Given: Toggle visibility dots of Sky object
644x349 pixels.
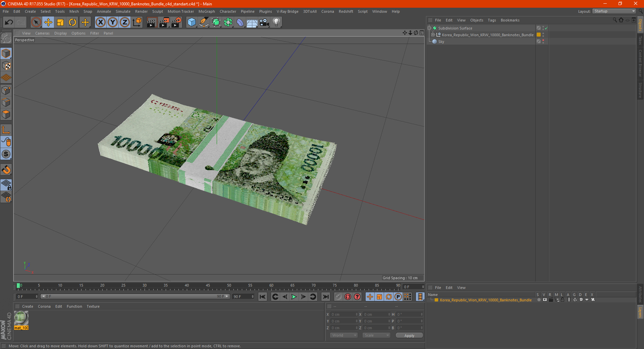Looking at the screenshot, I should [543, 41].
